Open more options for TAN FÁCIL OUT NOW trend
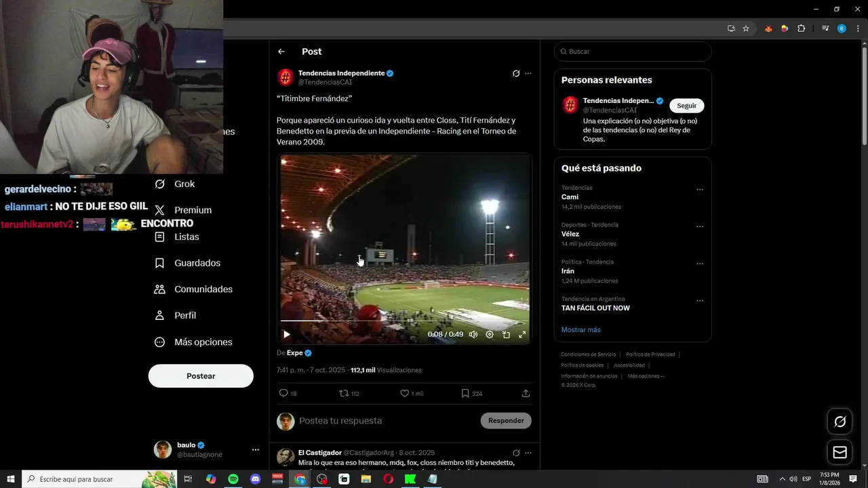This screenshot has height=488, width=868. (700, 301)
